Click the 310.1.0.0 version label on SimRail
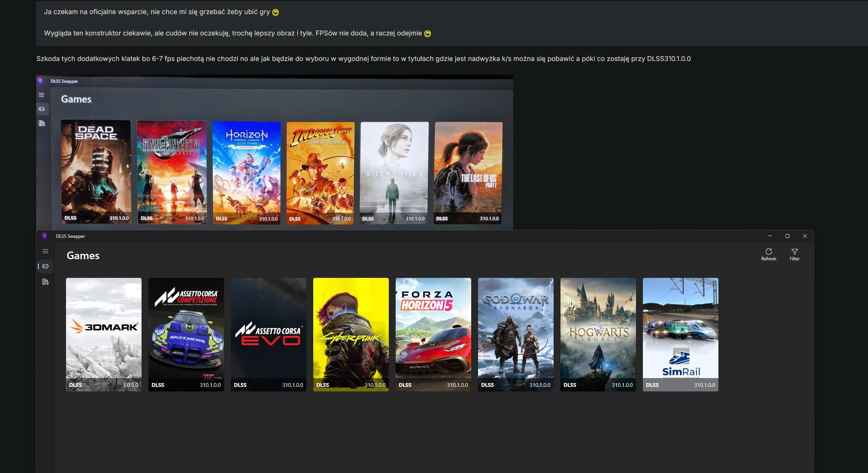868x473 pixels. tap(704, 385)
